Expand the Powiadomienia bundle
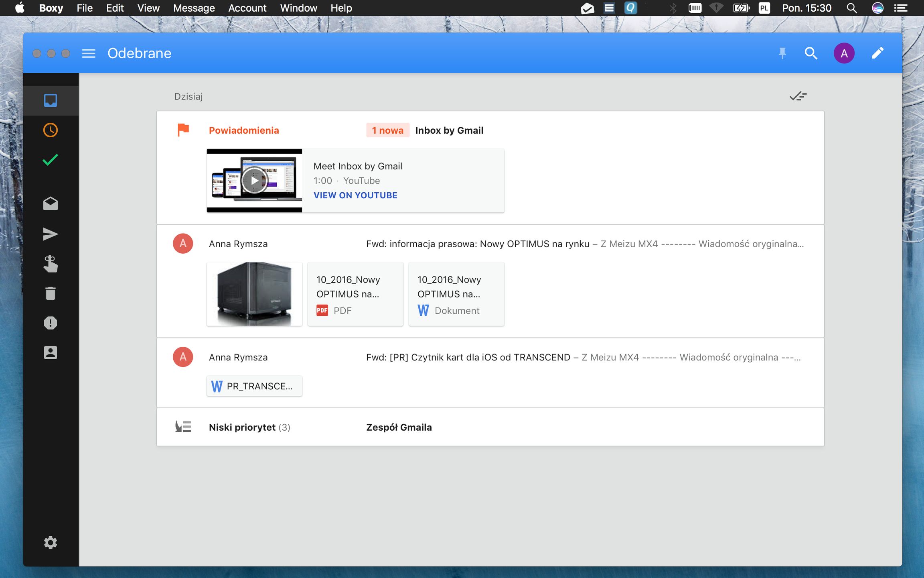The height and width of the screenshot is (578, 924). coord(243,130)
